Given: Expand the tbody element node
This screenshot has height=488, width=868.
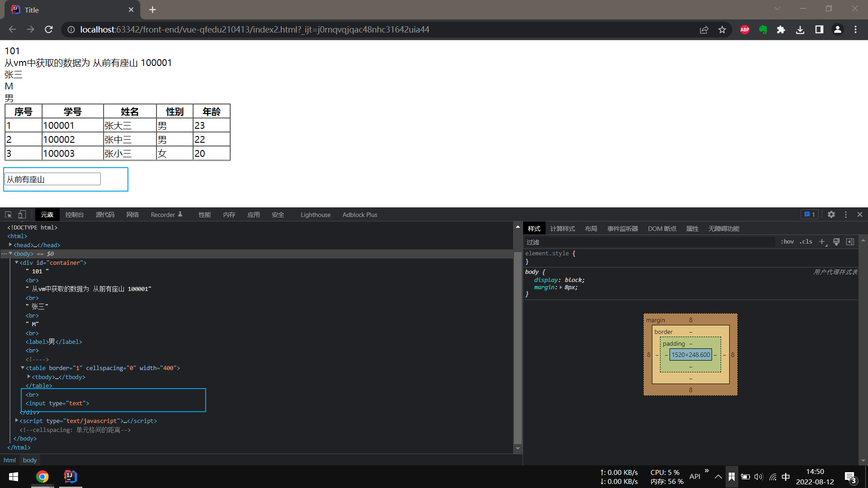Looking at the screenshot, I should [x=29, y=376].
